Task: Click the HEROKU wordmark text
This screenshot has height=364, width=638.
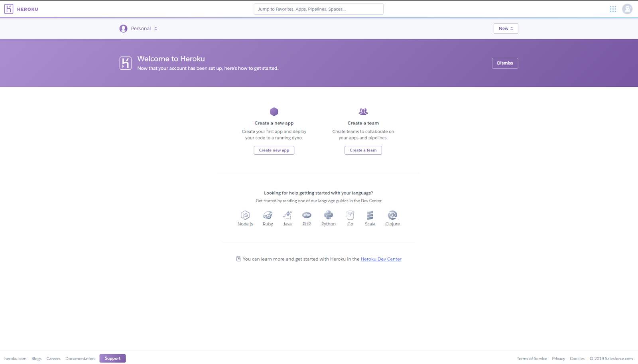Action: tap(28, 9)
